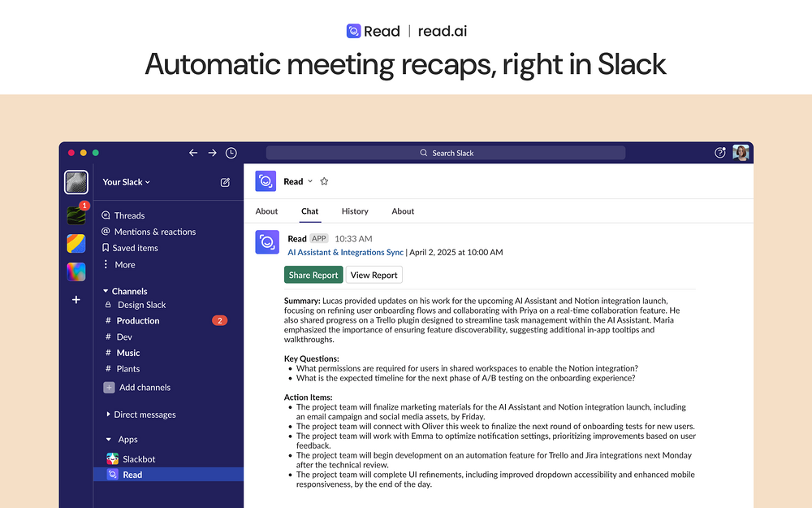Go forward with the right arrow icon
The image size is (812, 508).
click(x=212, y=153)
